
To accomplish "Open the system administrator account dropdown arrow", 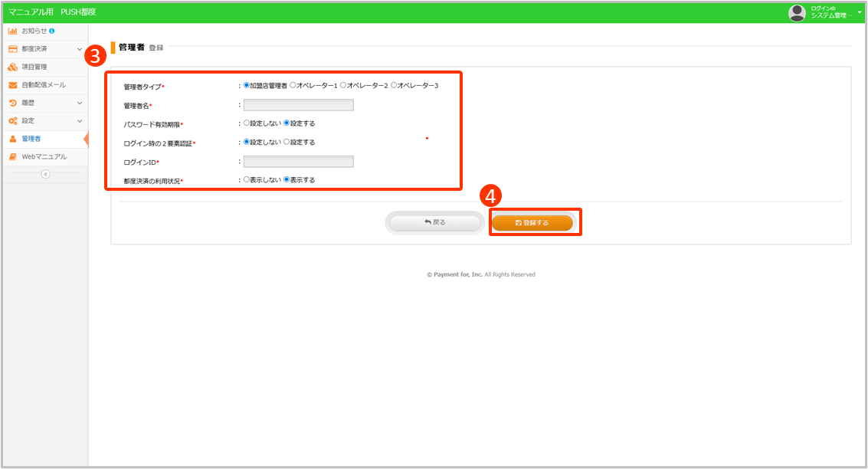I will (x=860, y=12).
